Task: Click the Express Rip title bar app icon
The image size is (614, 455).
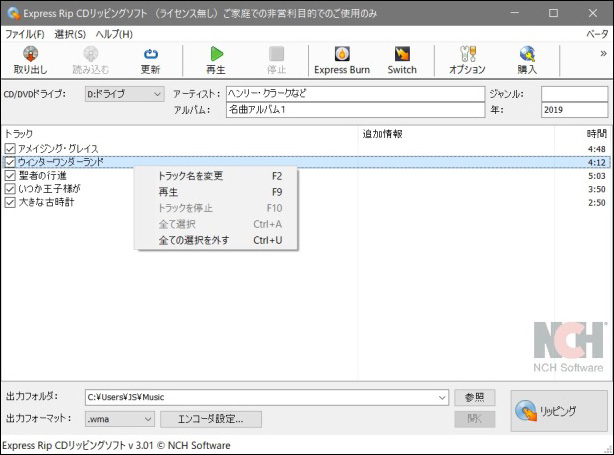Action: click(x=13, y=13)
